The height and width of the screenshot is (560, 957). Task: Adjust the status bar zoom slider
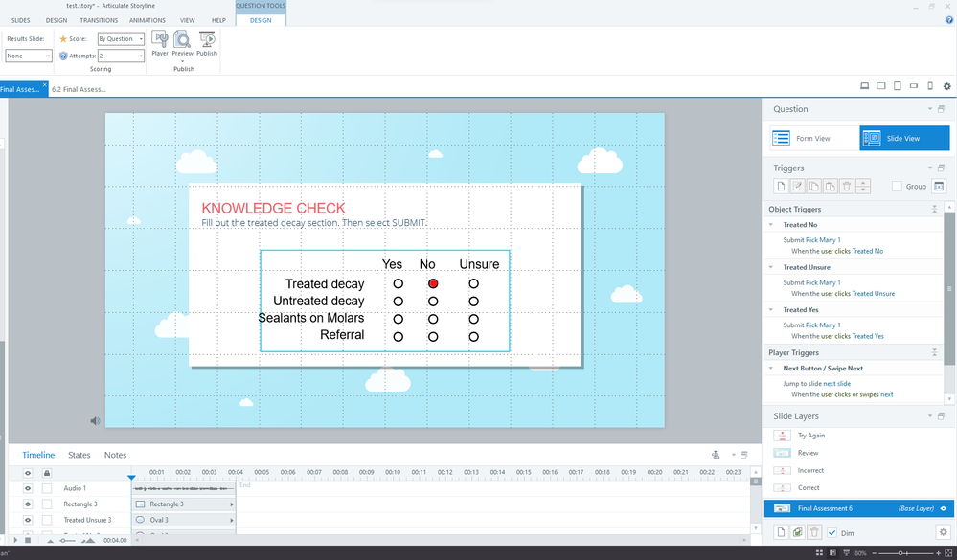pos(900,553)
